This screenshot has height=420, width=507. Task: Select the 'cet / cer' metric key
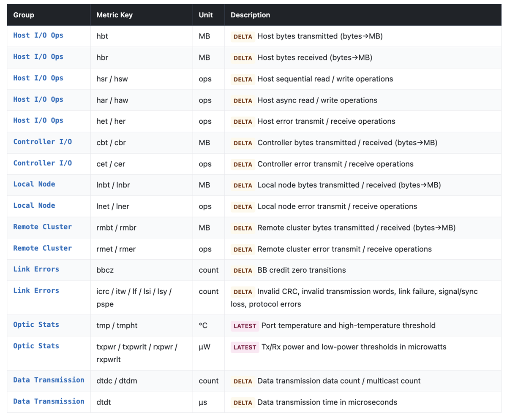pos(111,164)
